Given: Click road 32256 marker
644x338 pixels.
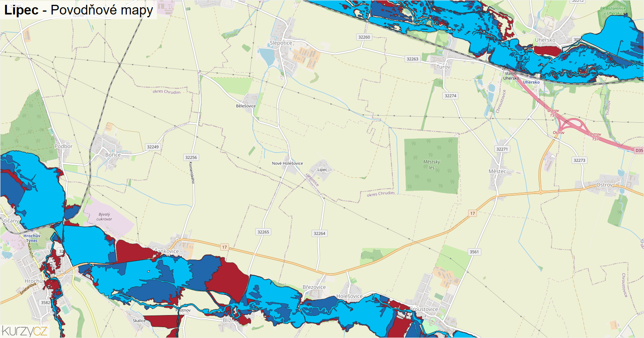Looking at the screenshot, I should tap(191, 157).
